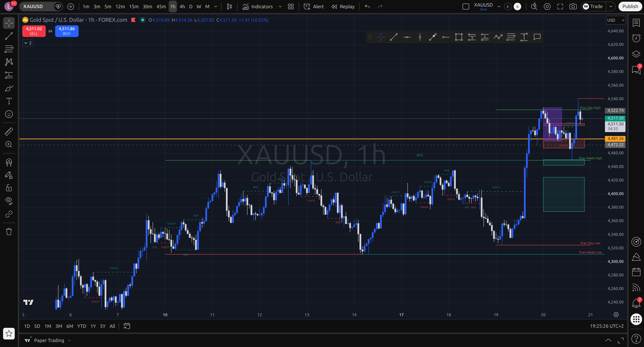Toggle lock all drawing tools
Screen dimensions: 644x347
pyautogui.click(x=9, y=188)
